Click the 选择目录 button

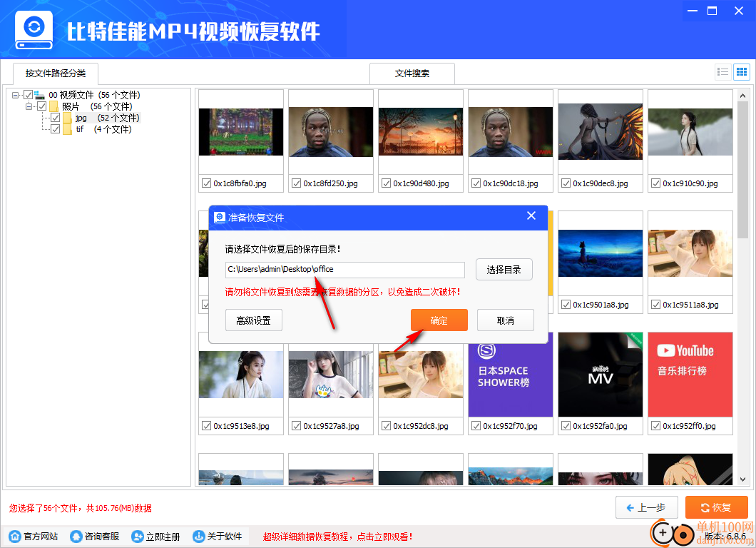[504, 270]
